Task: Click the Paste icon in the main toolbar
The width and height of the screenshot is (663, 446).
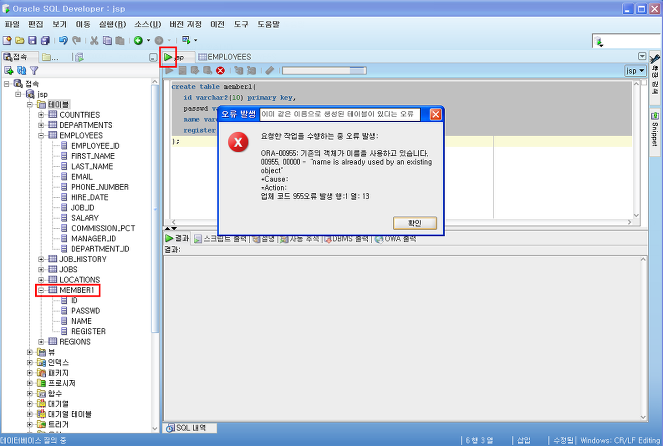Action: 120,40
